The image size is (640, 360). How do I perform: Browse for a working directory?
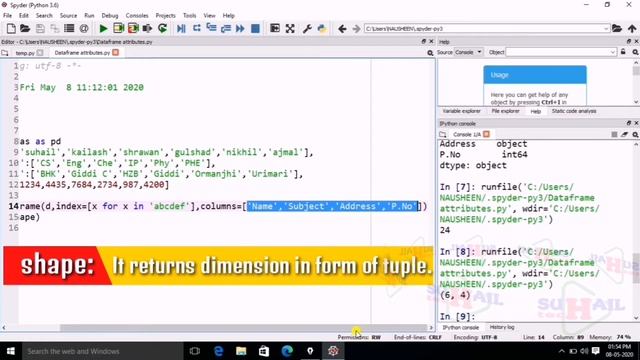click(x=617, y=29)
